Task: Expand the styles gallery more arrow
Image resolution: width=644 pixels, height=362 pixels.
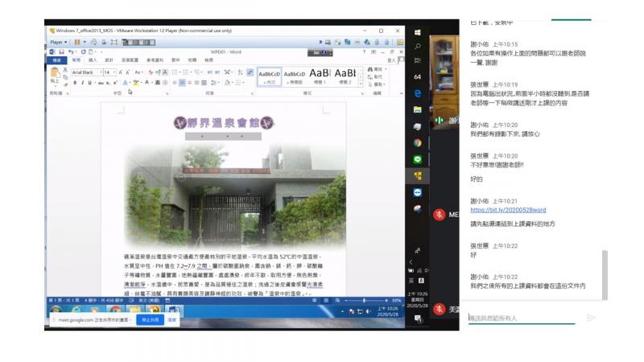Action: [361, 84]
